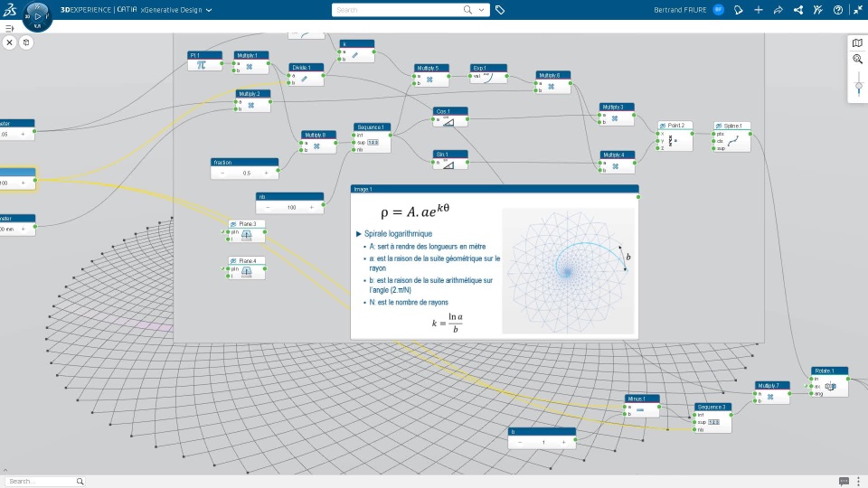Click the bottom-left search magnifier icon

80,482
